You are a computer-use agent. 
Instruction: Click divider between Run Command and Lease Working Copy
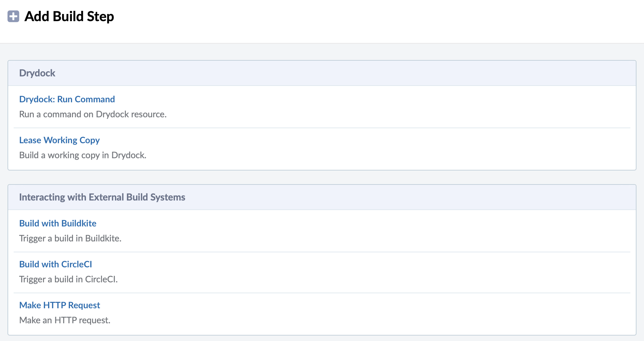(x=322, y=128)
